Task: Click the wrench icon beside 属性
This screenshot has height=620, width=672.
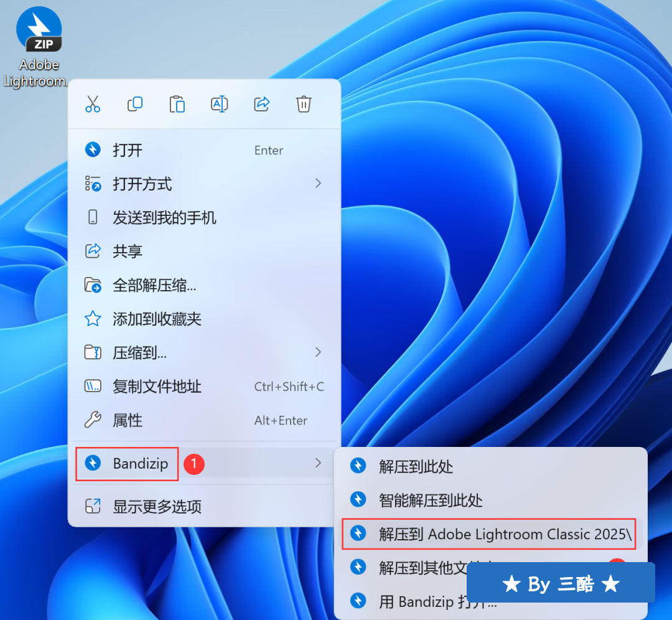Action: pyautogui.click(x=93, y=420)
